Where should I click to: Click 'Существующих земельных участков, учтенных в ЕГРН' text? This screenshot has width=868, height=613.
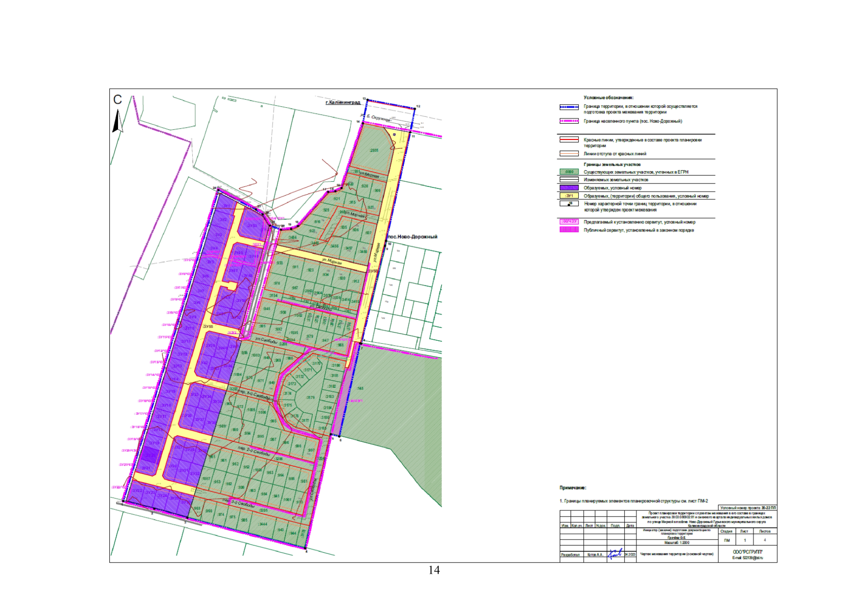(x=636, y=172)
